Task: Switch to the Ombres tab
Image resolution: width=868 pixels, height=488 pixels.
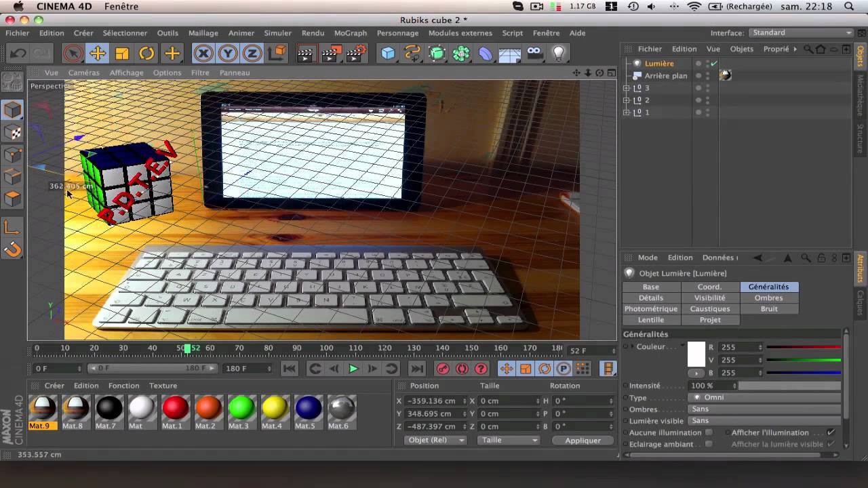Action: point(769,298)
